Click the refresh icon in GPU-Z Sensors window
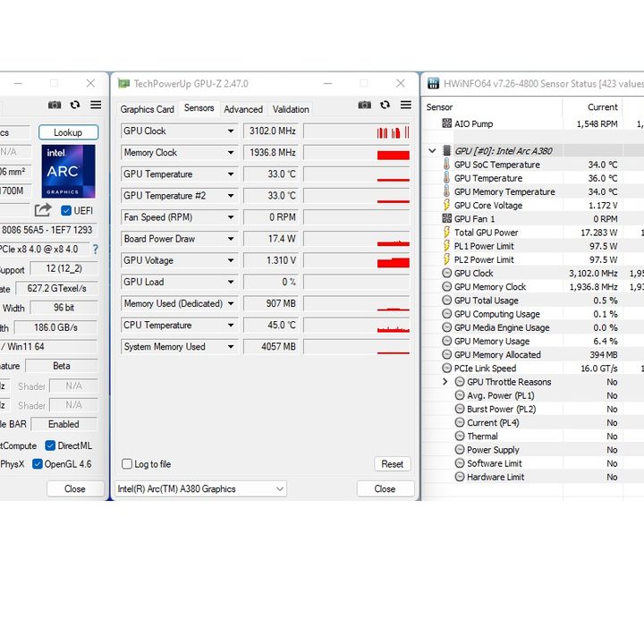The image size is (644, 644). coord(385,105)
